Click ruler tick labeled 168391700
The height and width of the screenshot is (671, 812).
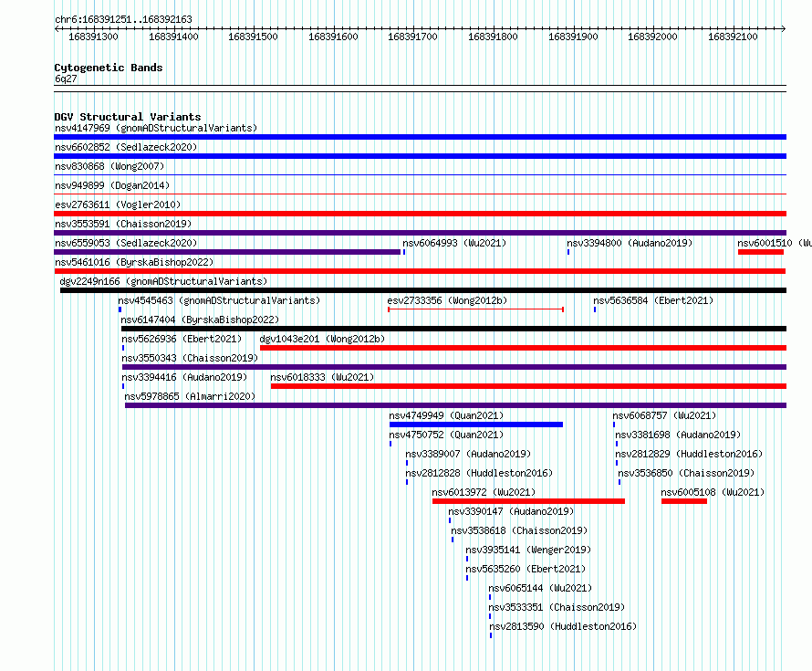click(x=412, y=37)
